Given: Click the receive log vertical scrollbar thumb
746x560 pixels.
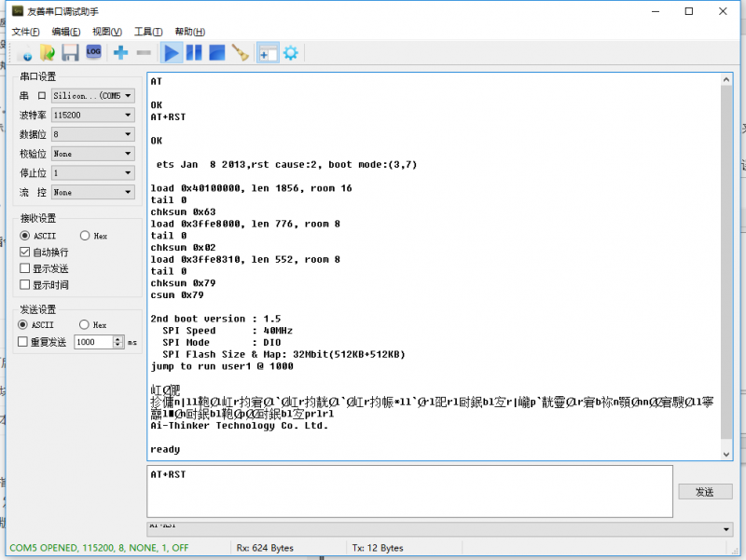Looking at the screenshot, I should pyautogui.click(x=726, y=263).
